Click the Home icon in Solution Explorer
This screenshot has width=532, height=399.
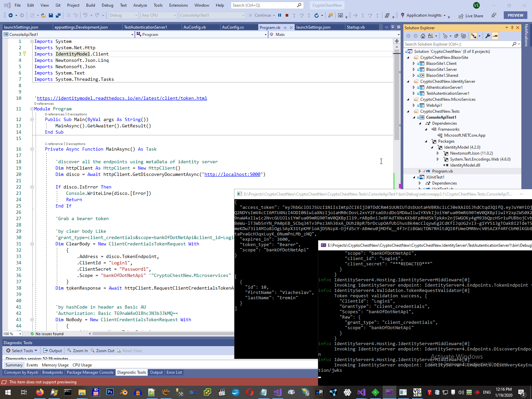423,36
